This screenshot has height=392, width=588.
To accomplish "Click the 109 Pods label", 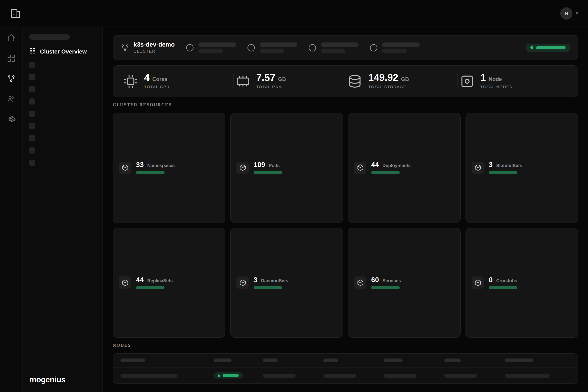I will point(266,165).
